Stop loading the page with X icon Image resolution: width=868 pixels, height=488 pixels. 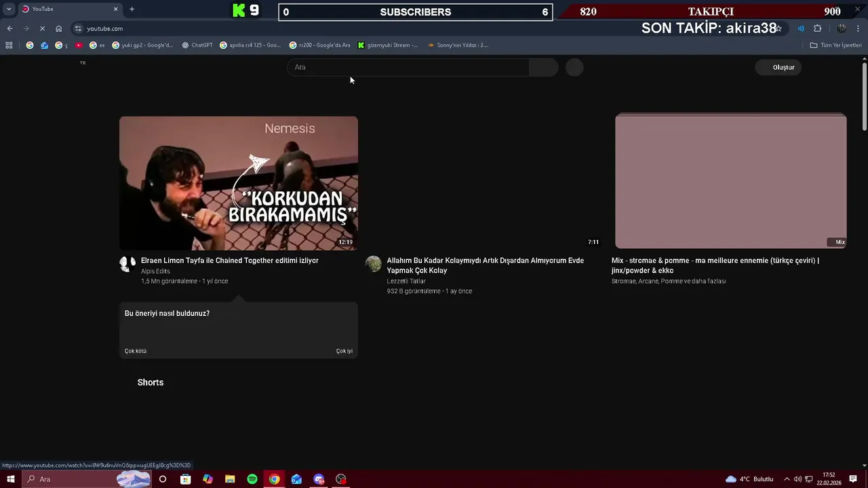coord(42,28)
